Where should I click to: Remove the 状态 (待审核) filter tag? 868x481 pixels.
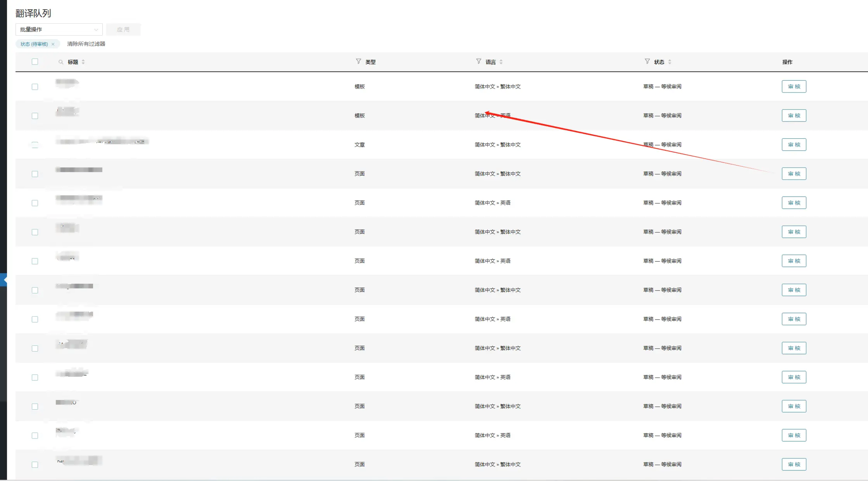pos(53,44)
